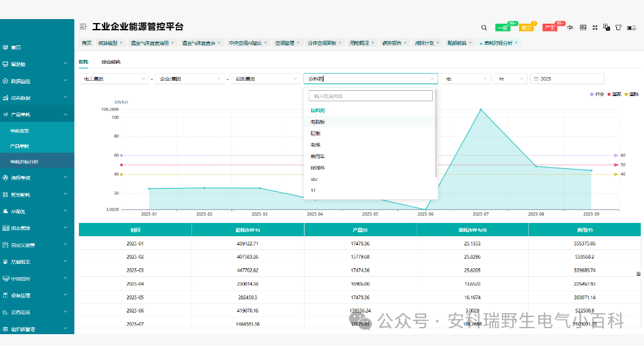Open the language translate icon
This screenshot has height=346, width=644.
click(x=607, y=27)
